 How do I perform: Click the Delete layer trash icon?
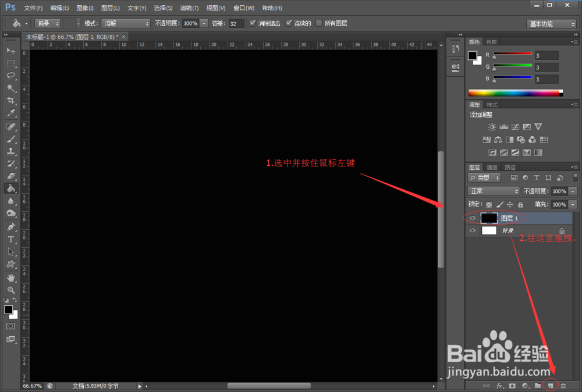563,386
